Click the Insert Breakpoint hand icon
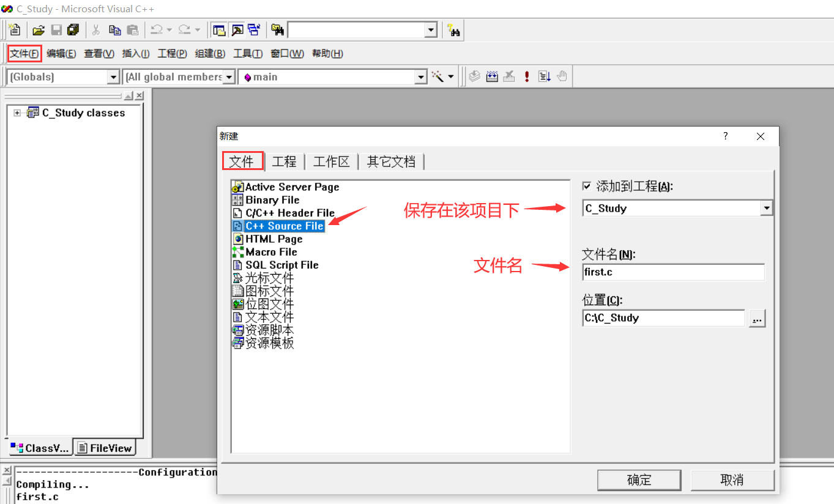This screenshot has width=834, height=504. click(562, 76)
